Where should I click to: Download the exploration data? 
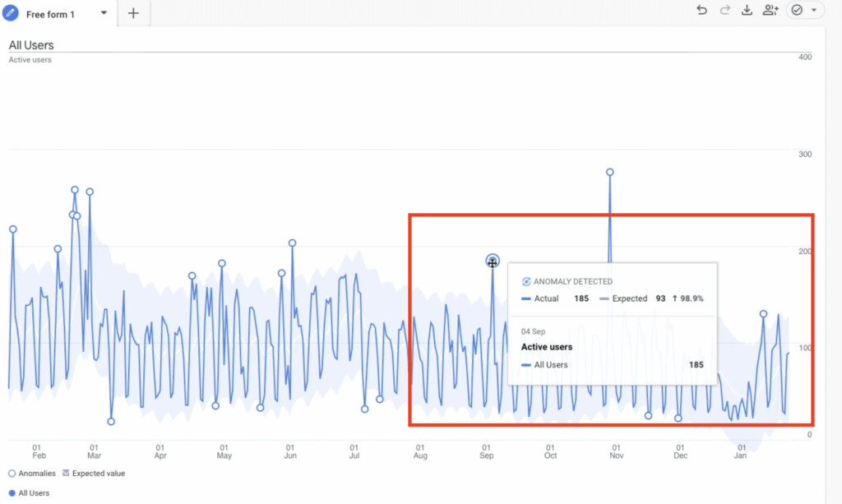point(747,10)
